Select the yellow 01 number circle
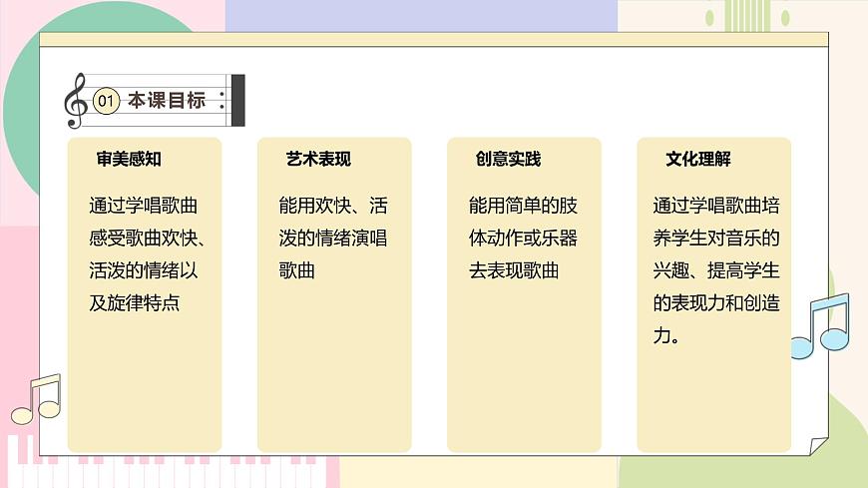This screenshot has width=868, height=488. (x=107, y=101)
